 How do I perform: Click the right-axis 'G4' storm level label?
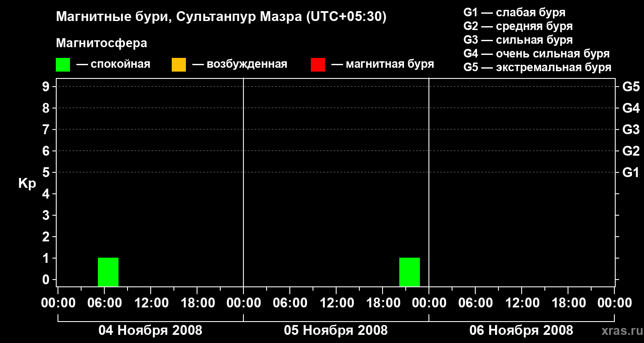(x=631, y=108)
